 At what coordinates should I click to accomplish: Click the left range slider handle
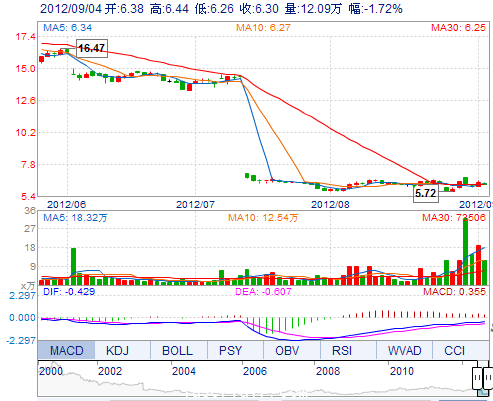pyautogui.click(x=477, y=378)
